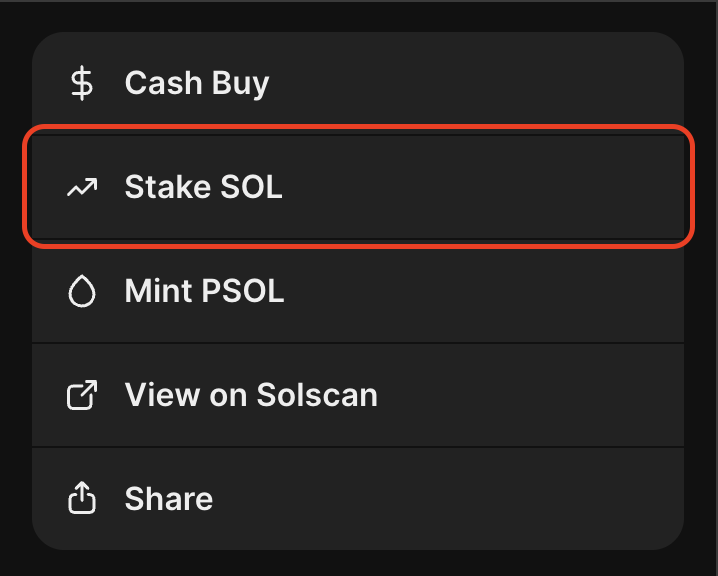Click the "Cash Buy" text label
This screenshot has height=576, width=718.
click(197, 83)
